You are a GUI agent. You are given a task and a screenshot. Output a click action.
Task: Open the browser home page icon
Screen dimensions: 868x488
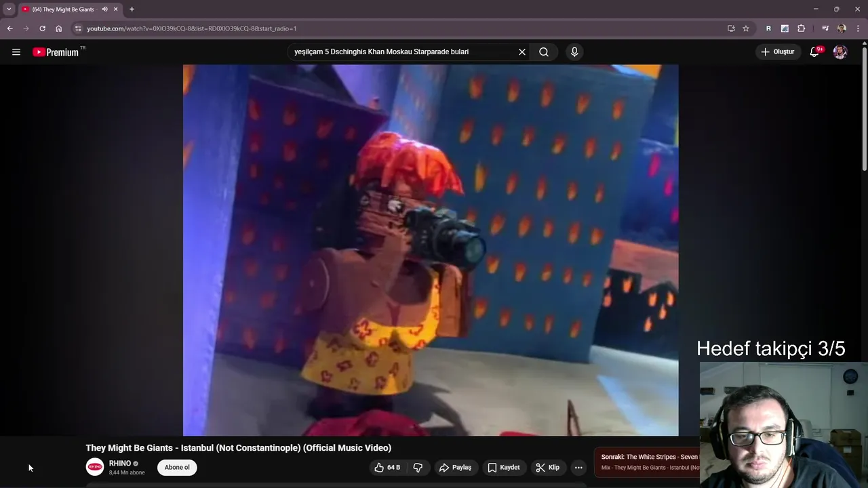58,28
